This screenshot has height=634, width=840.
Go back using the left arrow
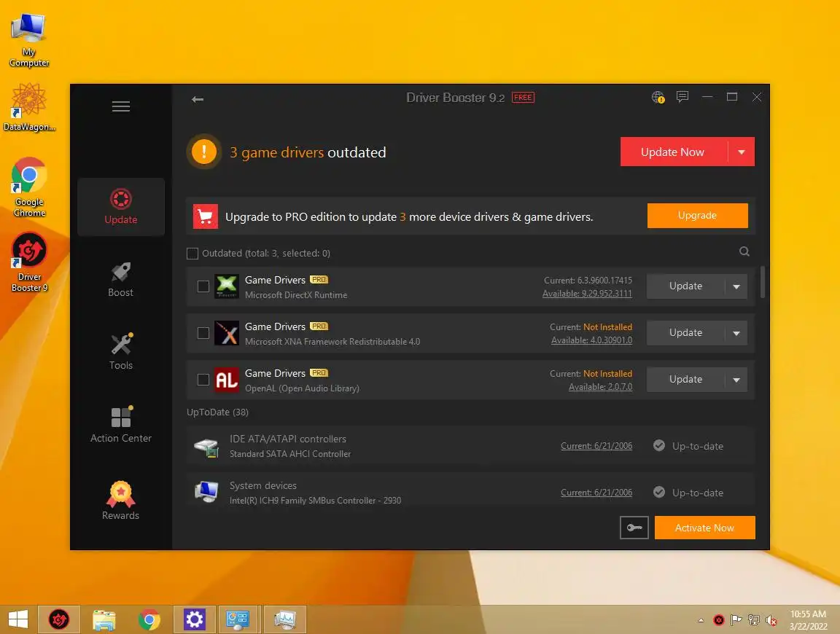click(x=198, y=99)
